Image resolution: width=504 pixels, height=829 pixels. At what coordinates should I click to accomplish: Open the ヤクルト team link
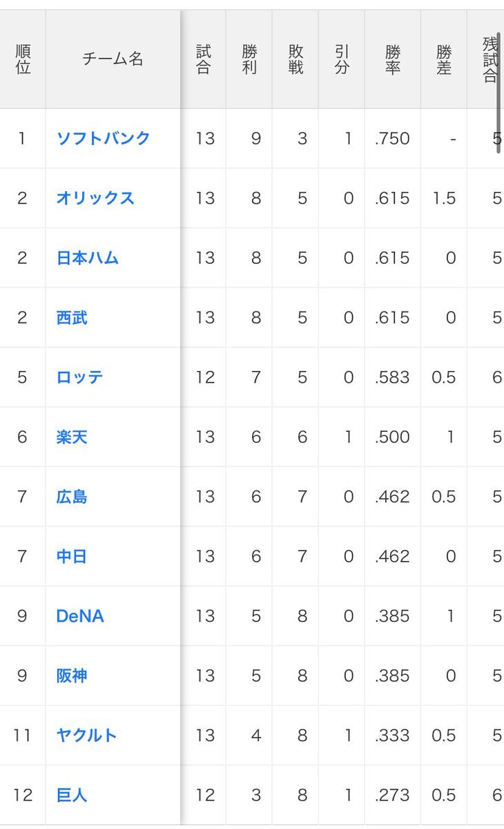click(87, 736)
